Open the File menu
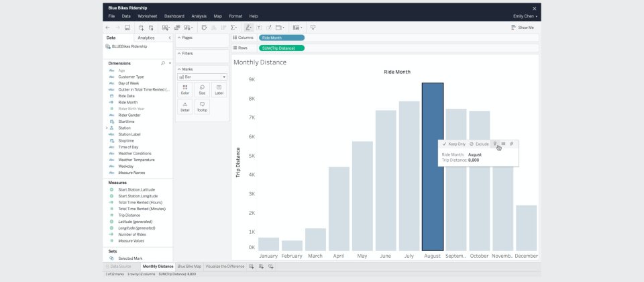Screen dimensions: 644x282 click(x=111, y=16)
